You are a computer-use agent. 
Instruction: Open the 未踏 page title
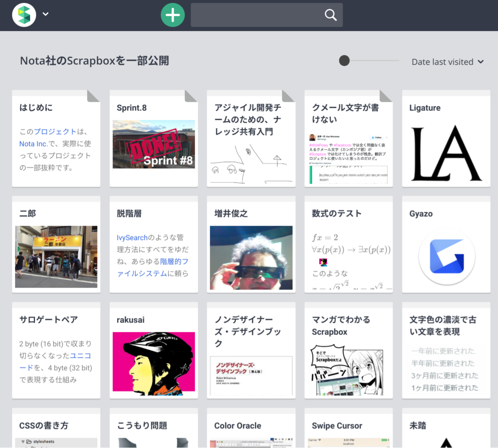pyautogui.click(x=418, y=426)
